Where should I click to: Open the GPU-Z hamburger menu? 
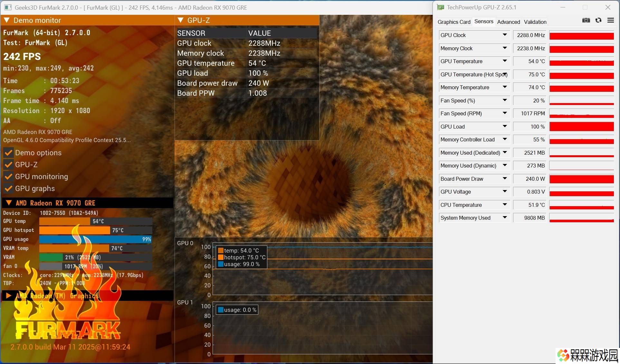coord(610,20)
